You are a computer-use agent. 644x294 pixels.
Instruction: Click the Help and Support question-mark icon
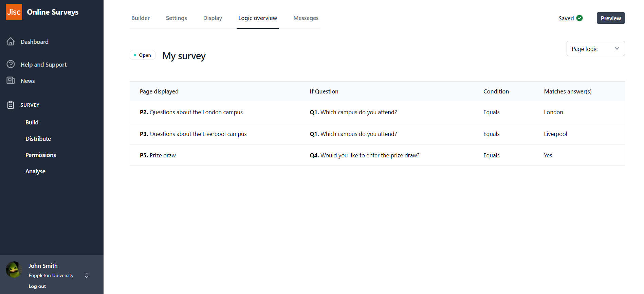pyautogui.click(x=11, y=64)
